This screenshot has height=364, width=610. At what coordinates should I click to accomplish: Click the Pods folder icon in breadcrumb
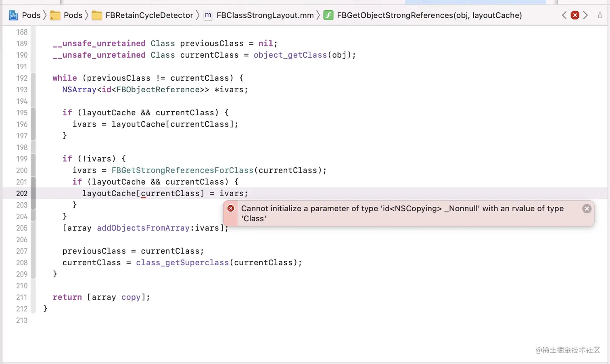[x=55, y=15]
